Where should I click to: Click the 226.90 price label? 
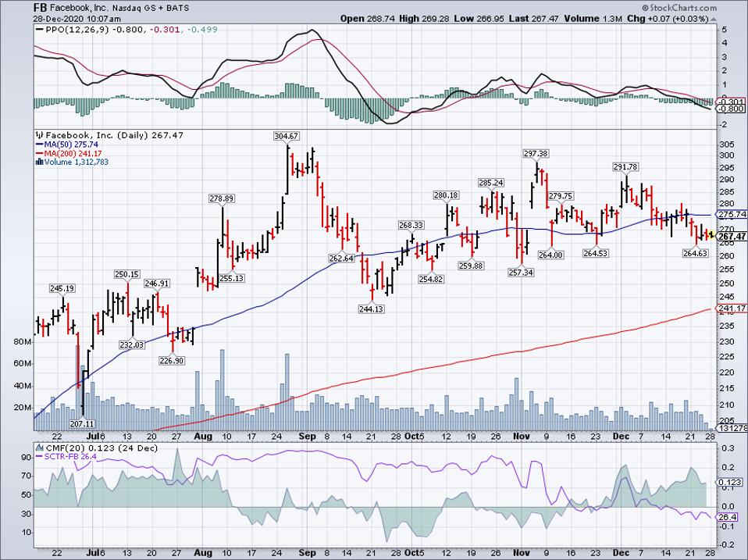(172, 361)
